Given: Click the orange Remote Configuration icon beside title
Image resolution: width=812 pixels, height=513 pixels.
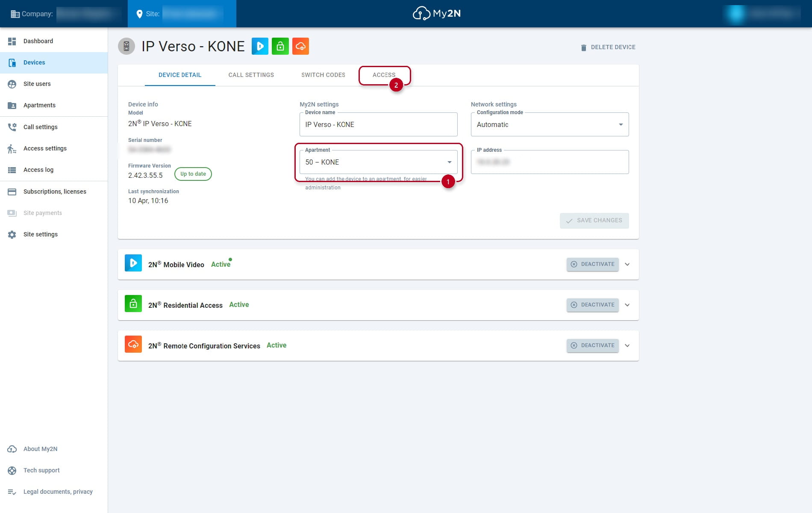Looking at the screenshot, I should click(301, 46).
